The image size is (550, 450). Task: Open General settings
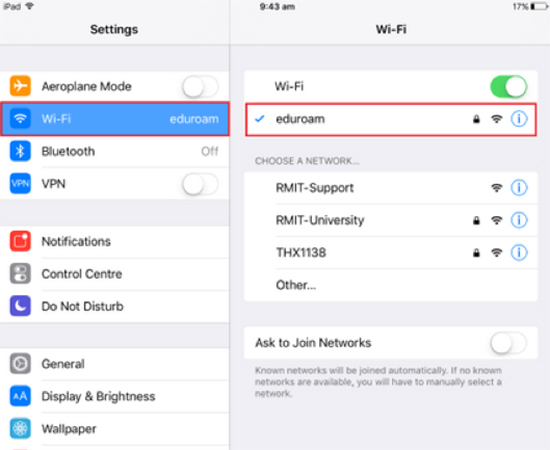coord(115,364)
